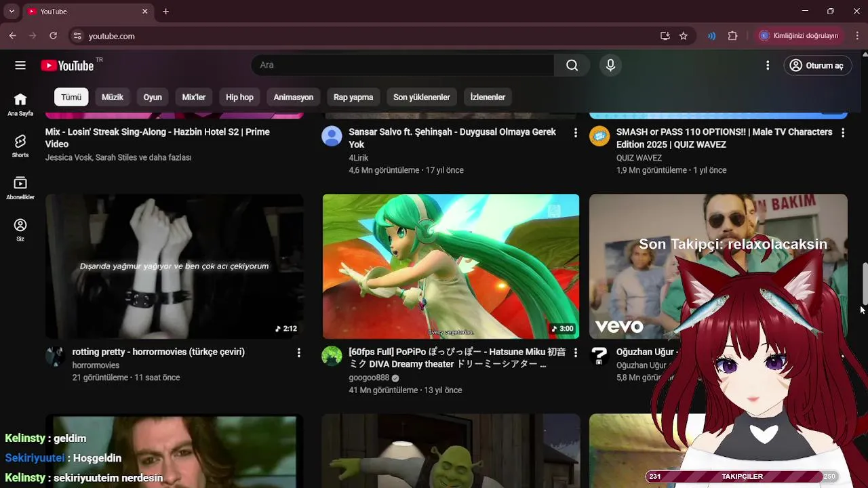Start voice search with microphone icon
The height and width of the screenshot is (488, 868).
click(610, 65)
